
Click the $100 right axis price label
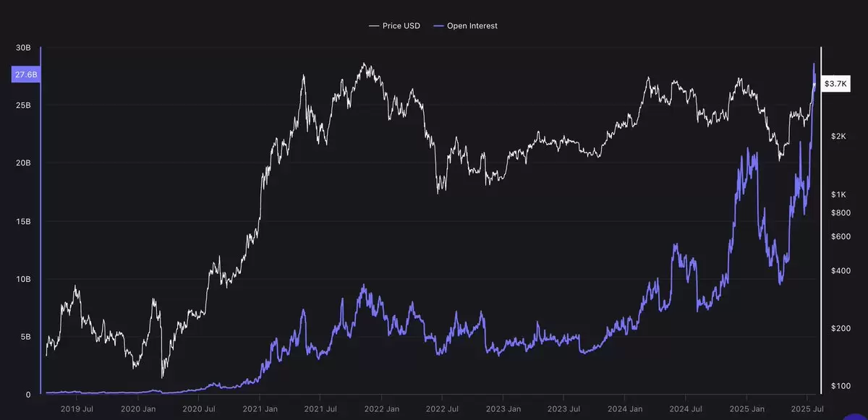tap(840, 386)
